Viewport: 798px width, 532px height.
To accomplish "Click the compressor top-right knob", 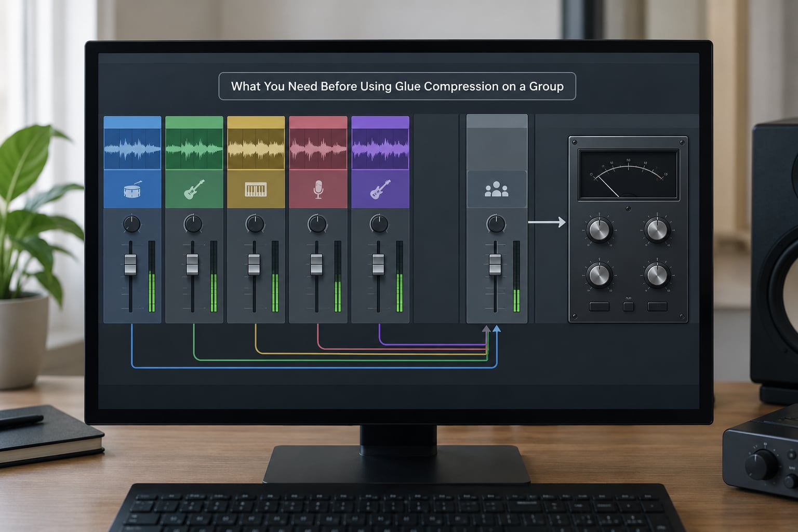I will coord(657,230).
